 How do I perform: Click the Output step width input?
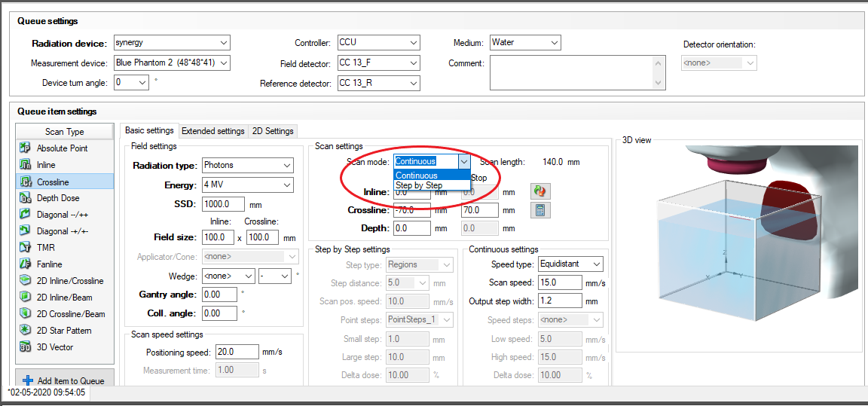pyautogui.click(x=559, y=301)
